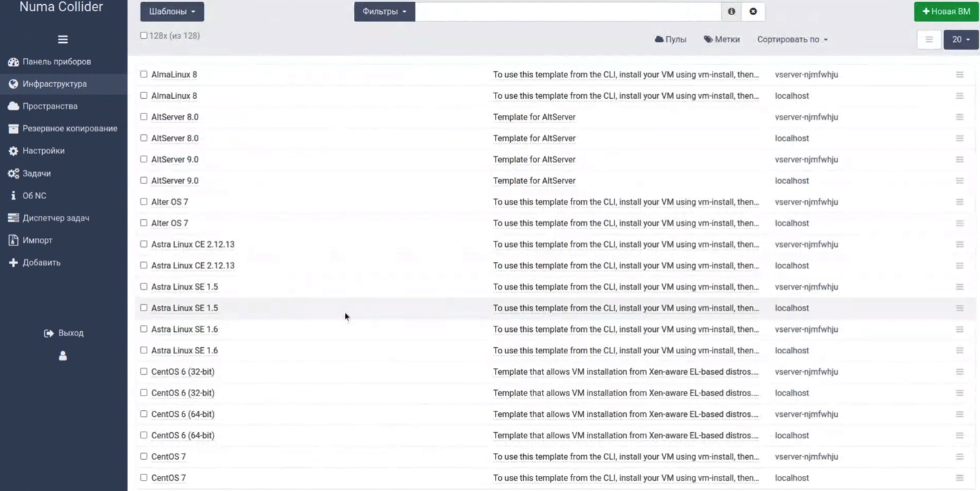Open row menu for CentOS 6 (32-bit) localhost
980x491 pixels.
(x=959, y=393)
